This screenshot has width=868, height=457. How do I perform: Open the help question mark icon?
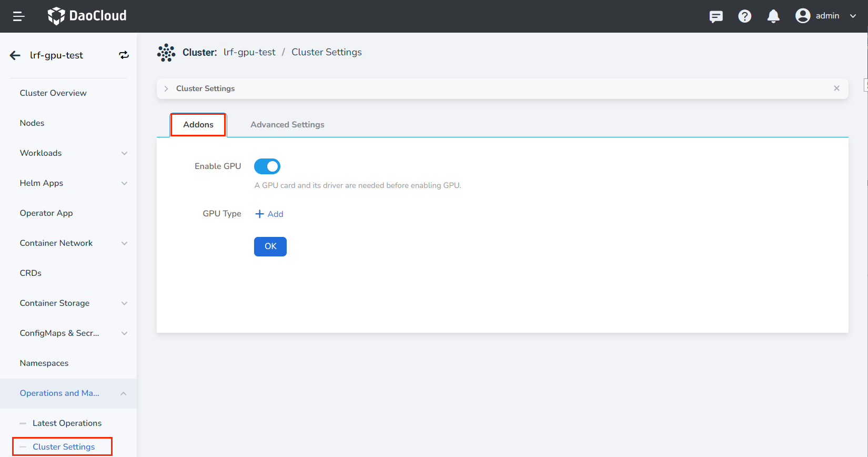tap(744, 16)
